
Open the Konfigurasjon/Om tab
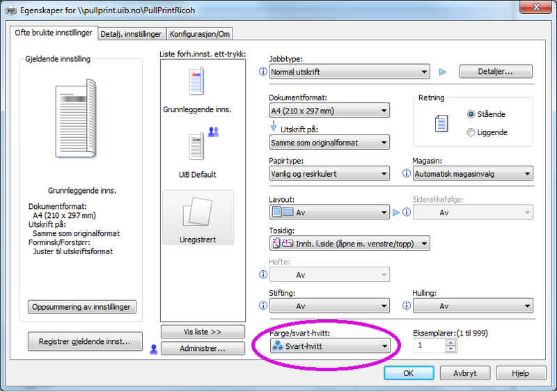[200, 33]
